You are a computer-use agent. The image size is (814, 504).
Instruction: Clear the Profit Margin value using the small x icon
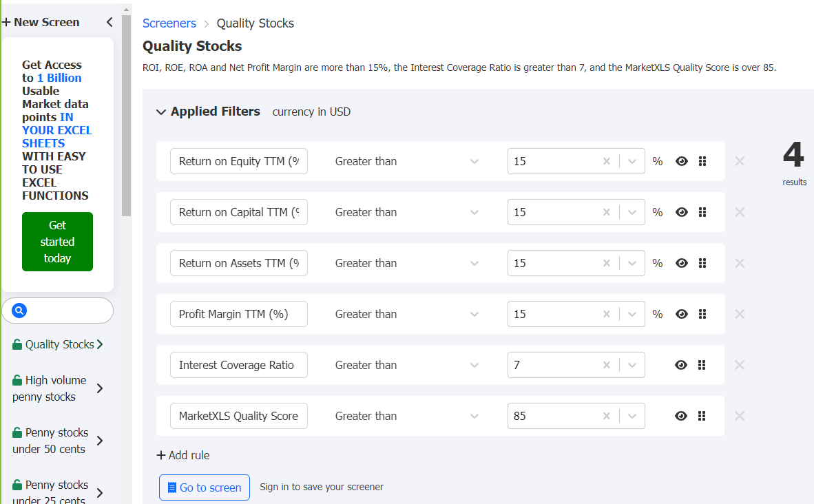coord(606,314)
